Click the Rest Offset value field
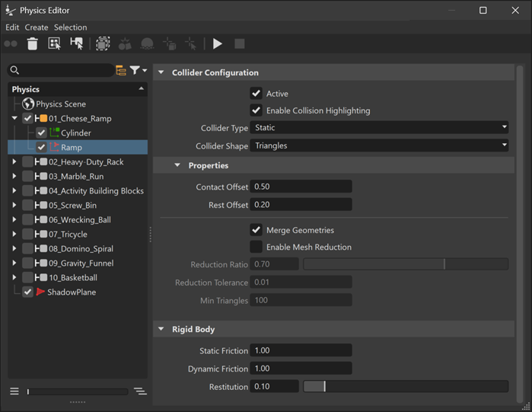 (x=301, y=204)
